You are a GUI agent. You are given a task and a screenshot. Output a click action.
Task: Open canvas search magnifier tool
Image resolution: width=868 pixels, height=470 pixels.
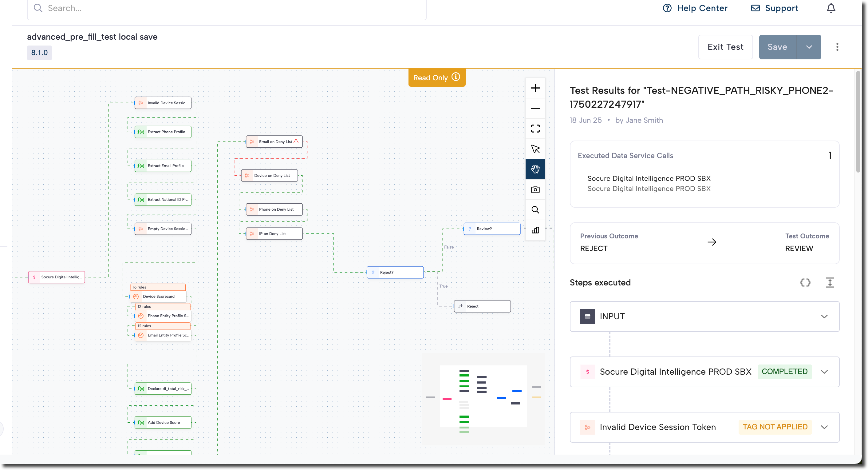(x=535, y=210)
